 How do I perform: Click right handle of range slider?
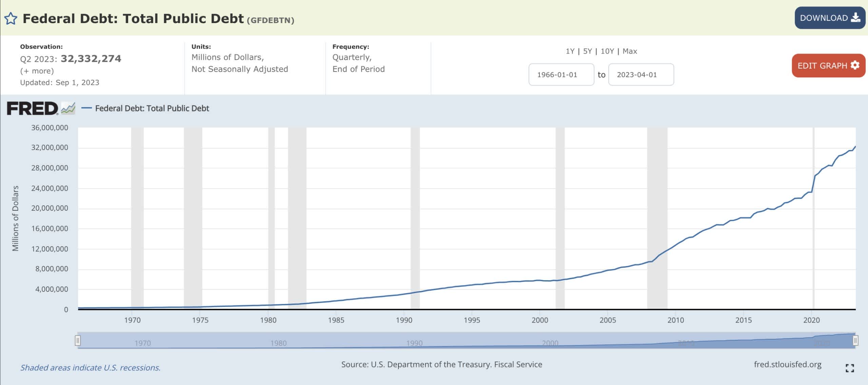tap(855, 340)
